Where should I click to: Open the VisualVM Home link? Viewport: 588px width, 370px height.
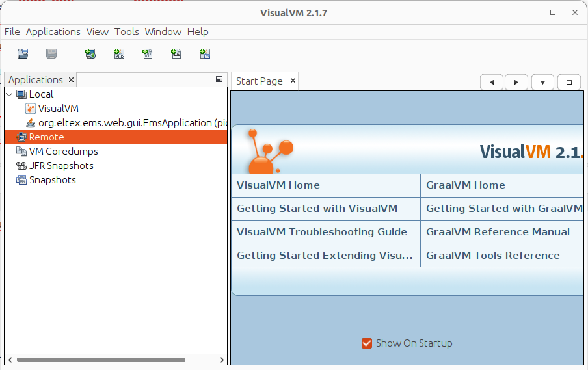pyautogui.click(x=278, y=185)
